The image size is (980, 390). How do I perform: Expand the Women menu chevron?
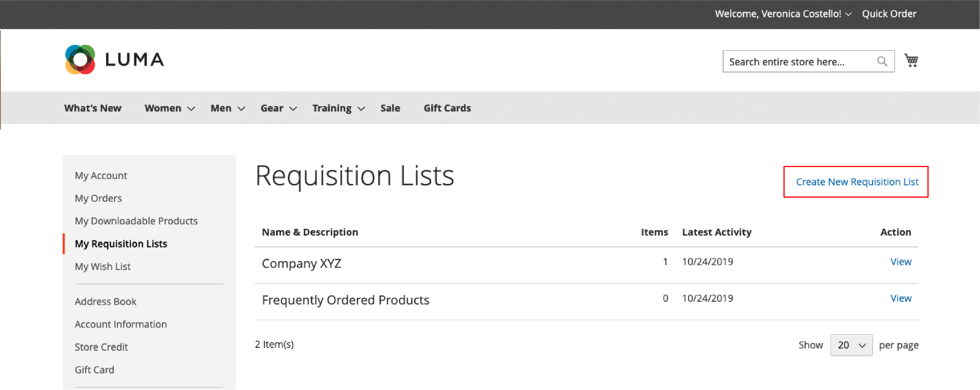[191, 109]
